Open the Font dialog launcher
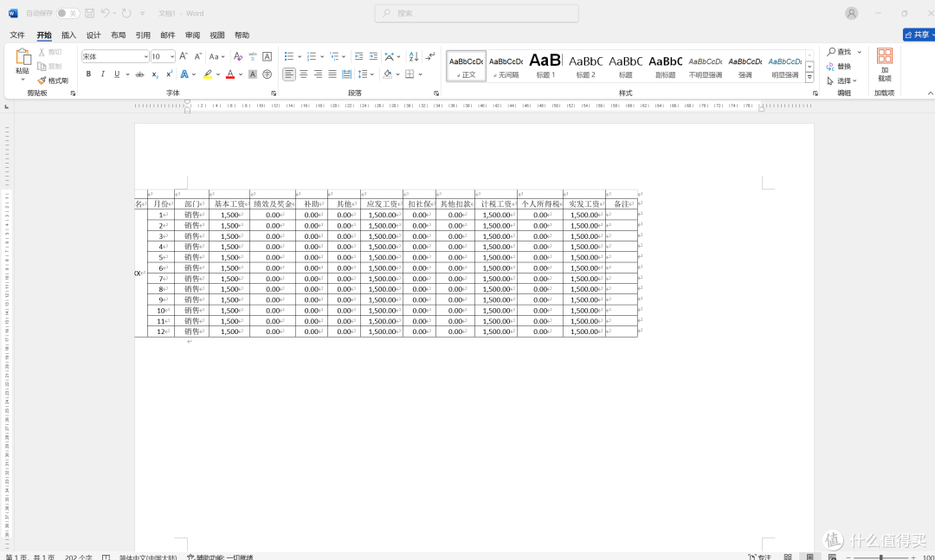The image size is (935, 560). click(x=274, y=93)
